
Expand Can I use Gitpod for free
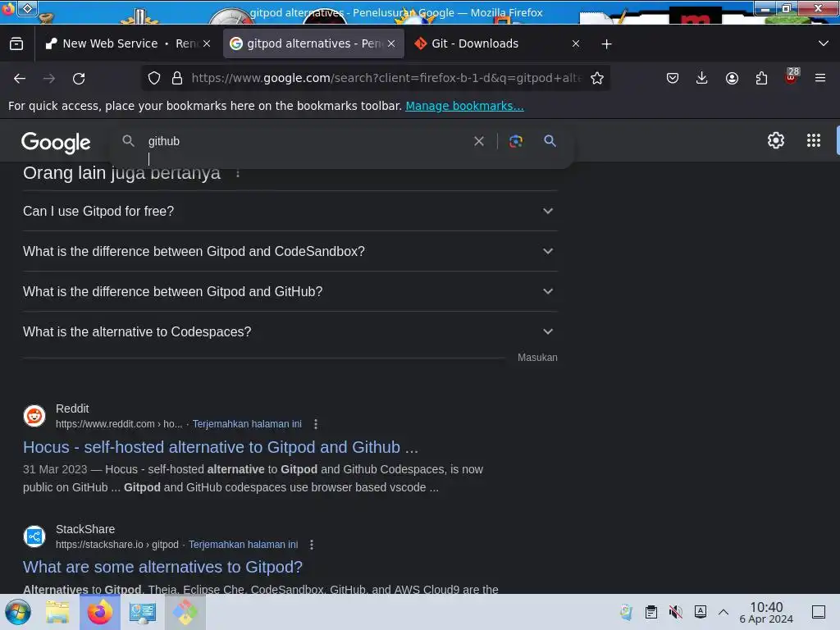pos(290,211)
